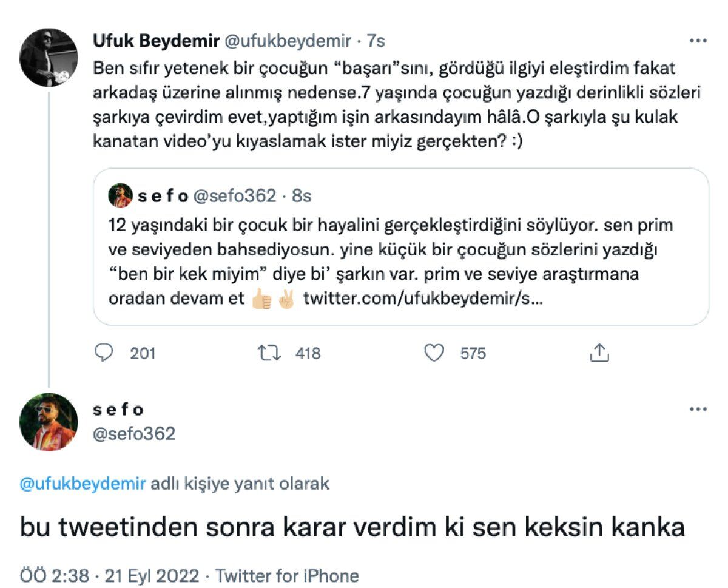Open the Ufuk Beydemir display name link
This screenshot has width=728, height=588.
pos(155,41)
